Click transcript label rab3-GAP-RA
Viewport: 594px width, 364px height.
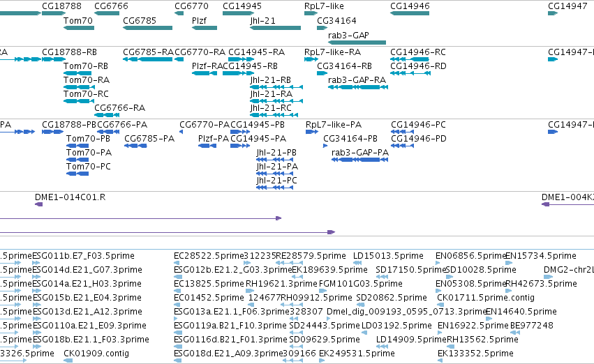point(357,79)
